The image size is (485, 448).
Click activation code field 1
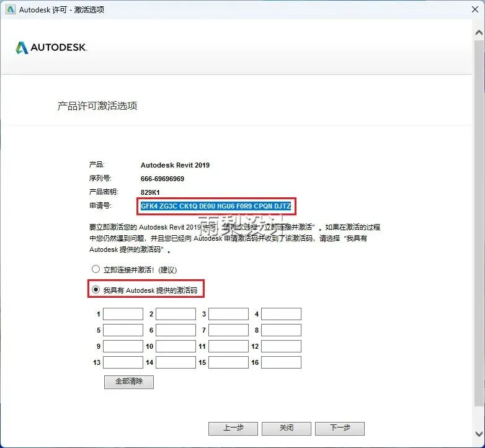point(123,314)
